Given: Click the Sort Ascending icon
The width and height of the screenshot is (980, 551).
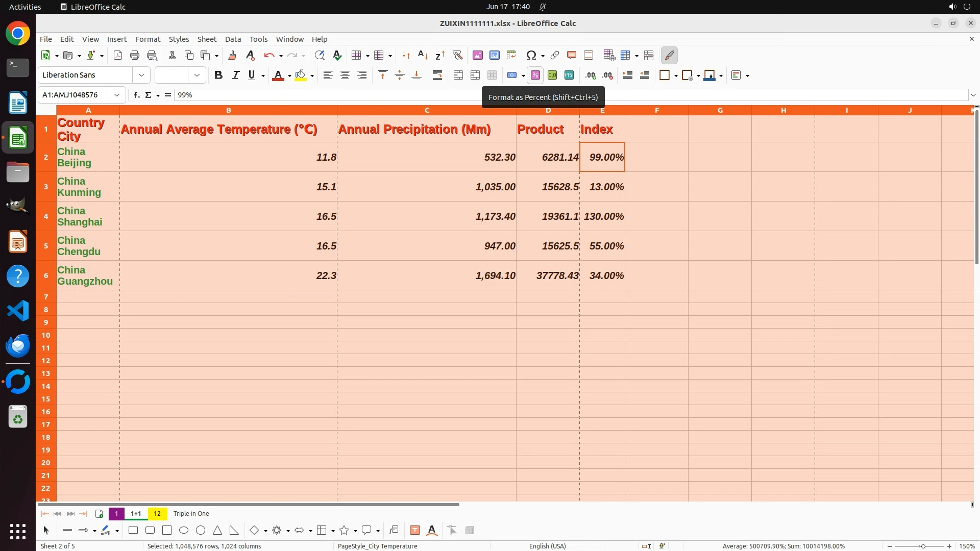Looking at the screenshot, I should click(x=423, y=56).
